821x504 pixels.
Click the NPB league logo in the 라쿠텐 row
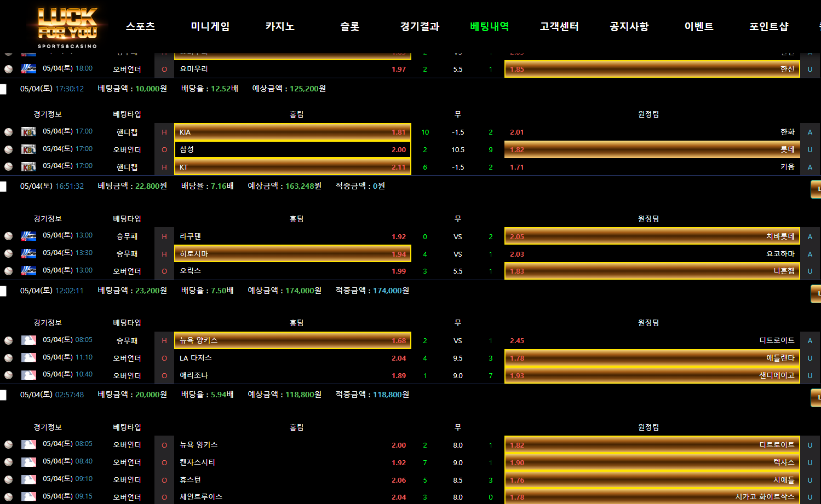(28, 236)
